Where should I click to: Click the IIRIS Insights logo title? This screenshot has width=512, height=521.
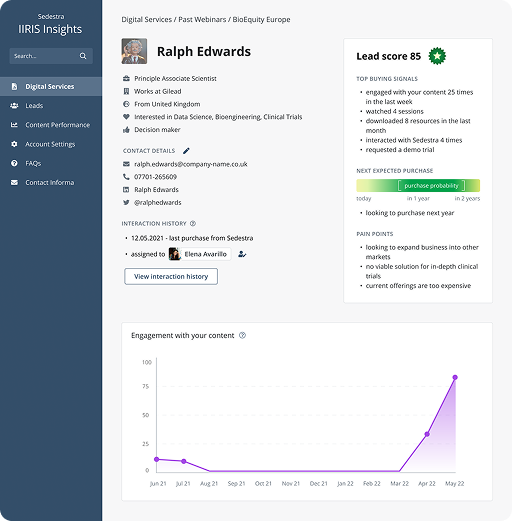[x=50, y=29]
